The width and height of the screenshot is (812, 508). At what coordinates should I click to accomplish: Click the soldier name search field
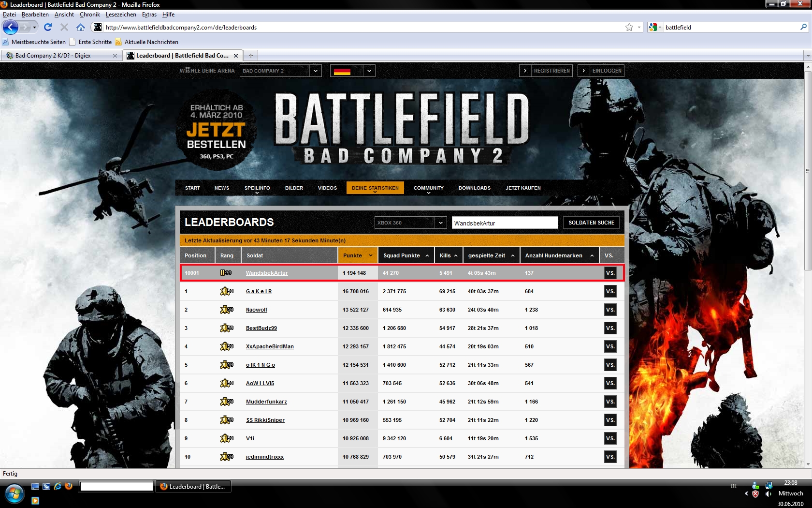(505, 223)
